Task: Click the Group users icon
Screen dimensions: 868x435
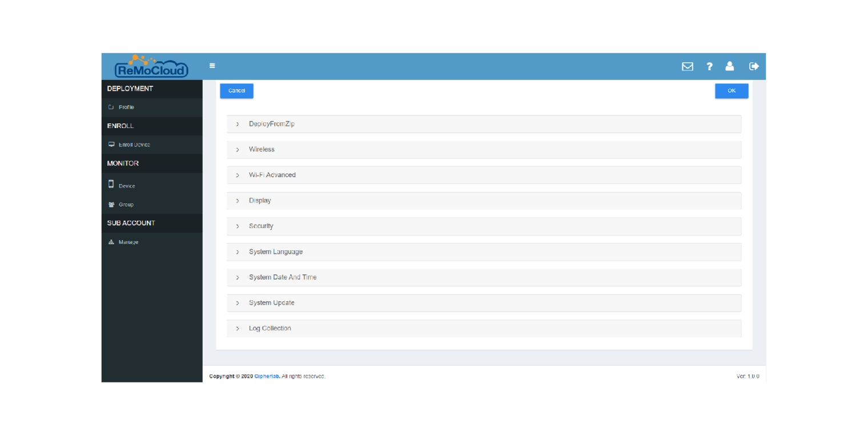Action: [111, 204]
